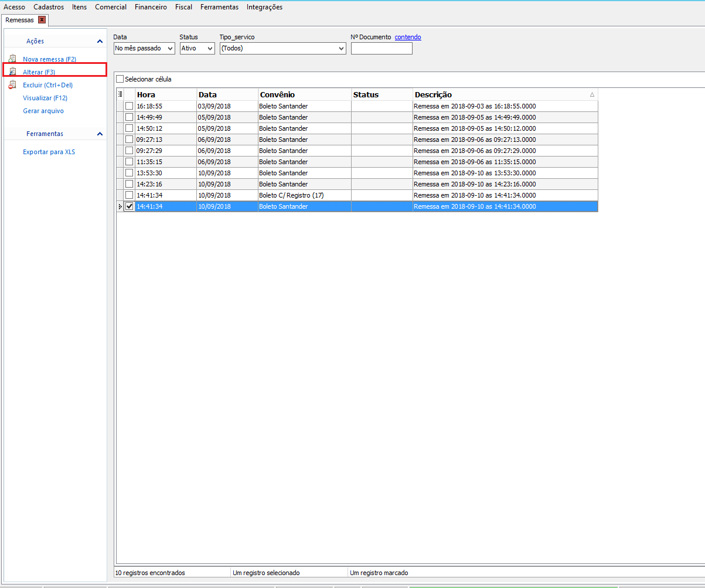Click the Nova remessa document icon

coord(12,59)
